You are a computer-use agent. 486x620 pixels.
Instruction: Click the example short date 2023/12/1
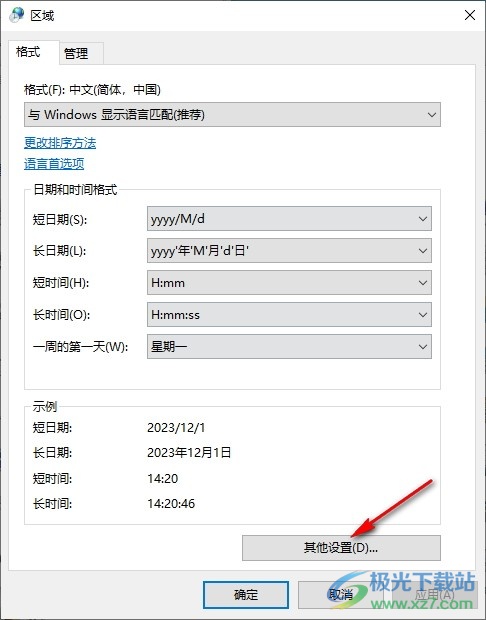(176, 427)
